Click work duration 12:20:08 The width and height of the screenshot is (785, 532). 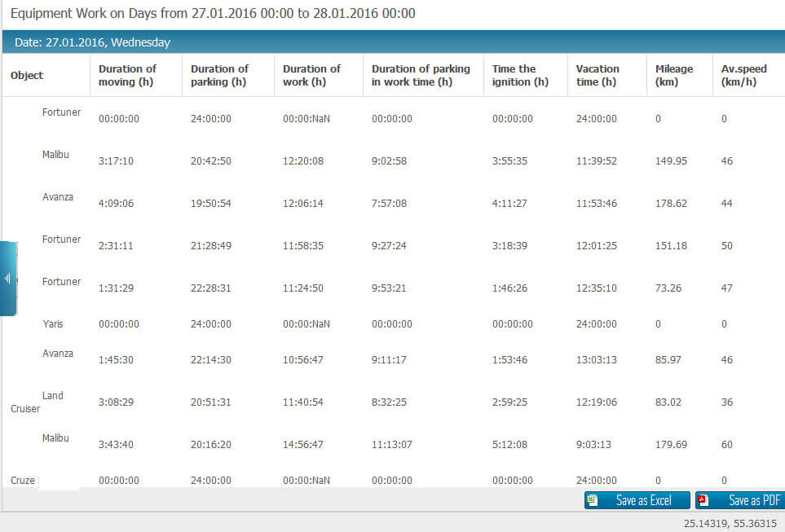coord(303,161)
